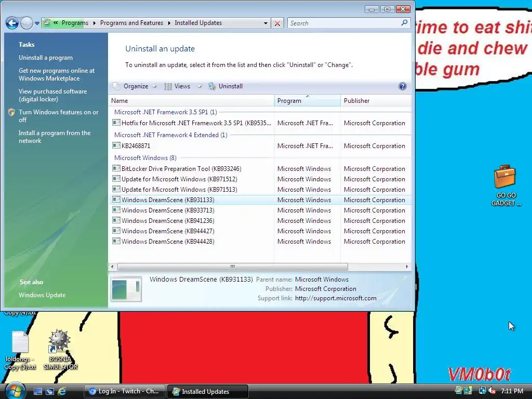The image size is (532, 399).
Task: Click icon of Windows DreamScene (KB941236)
Action: (116, 220)
